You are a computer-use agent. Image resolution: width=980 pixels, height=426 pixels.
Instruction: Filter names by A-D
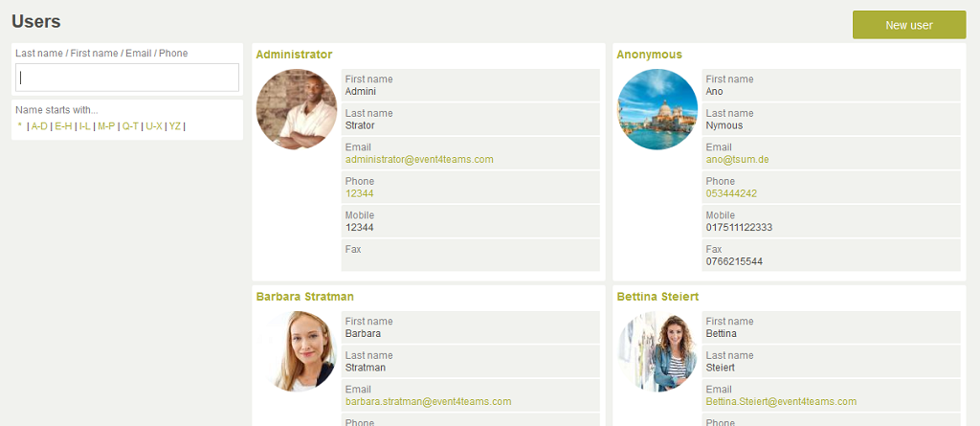[x=39, y=126]
